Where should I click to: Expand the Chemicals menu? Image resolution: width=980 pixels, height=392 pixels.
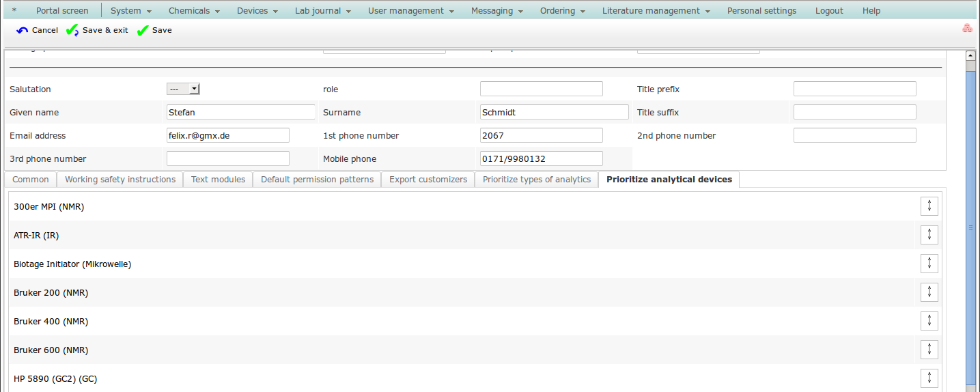coord(194,11)
